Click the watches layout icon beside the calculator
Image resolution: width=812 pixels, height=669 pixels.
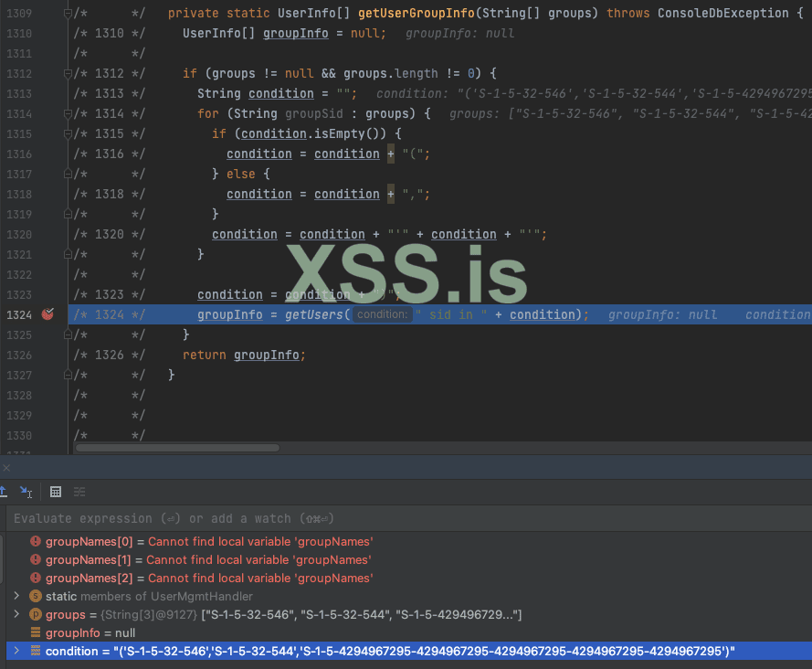pyautogui.click(x=79, y=492)
